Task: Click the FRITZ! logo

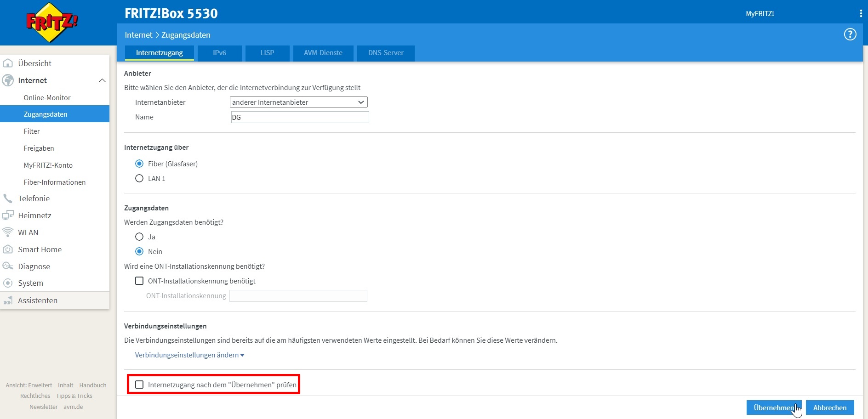Action: pos(52,23)
